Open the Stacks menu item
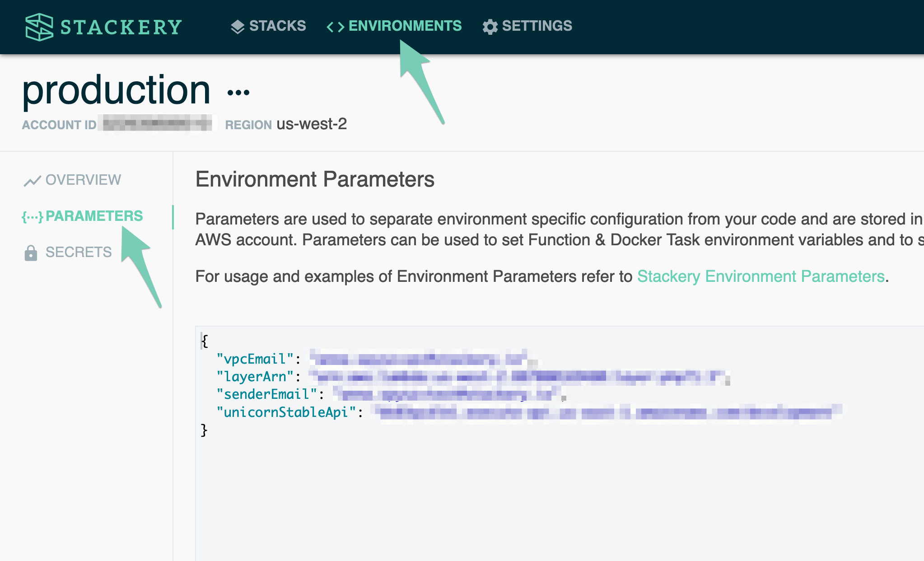 point(277,26)
